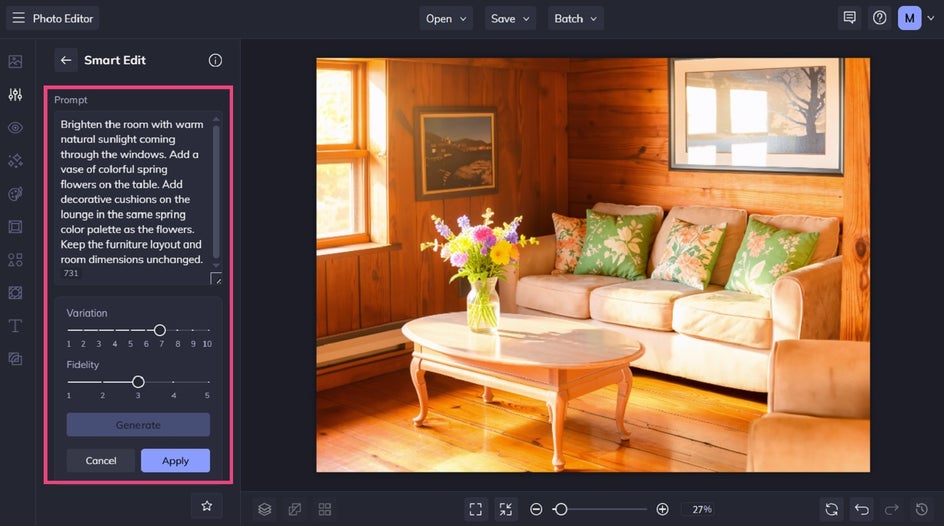The height and width of the screenshot is (526, 944).
Task: Open the Textures sidebar icon
Action: click(16, 293)
